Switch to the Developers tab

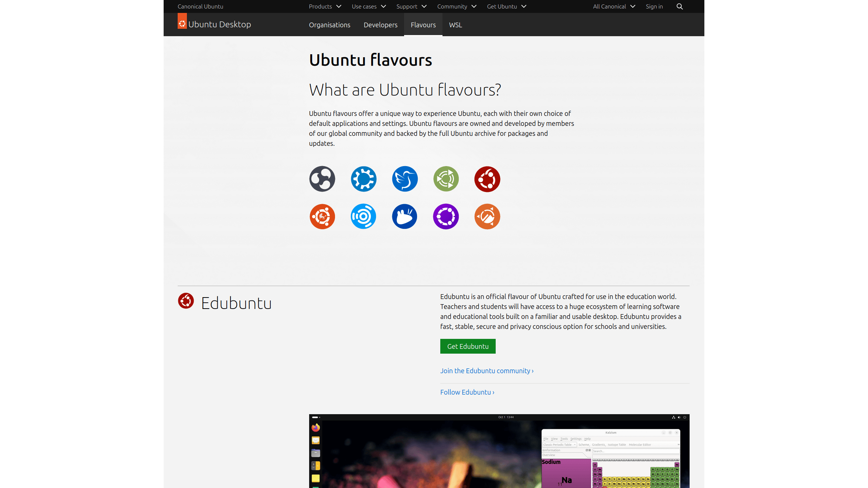pos(380,25)
